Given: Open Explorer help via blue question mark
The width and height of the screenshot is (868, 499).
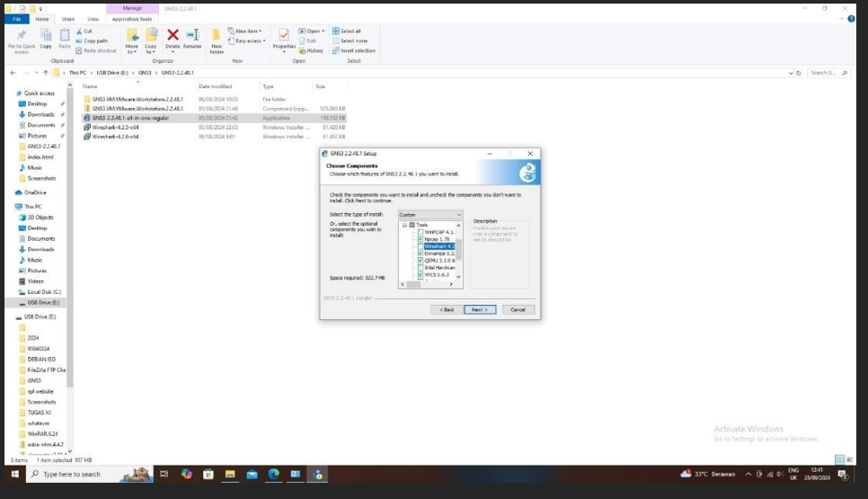Looking at the screenshot, I should pyautogui.click(x=852, y=19).
